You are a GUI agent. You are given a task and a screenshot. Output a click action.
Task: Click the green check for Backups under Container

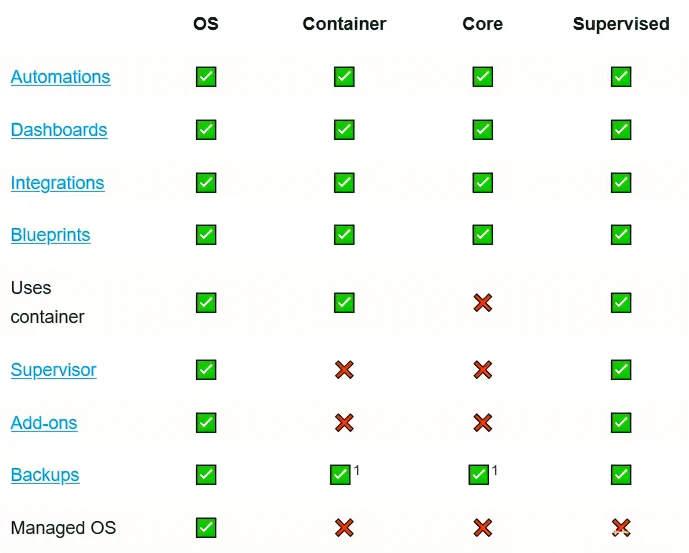point(340,475)
